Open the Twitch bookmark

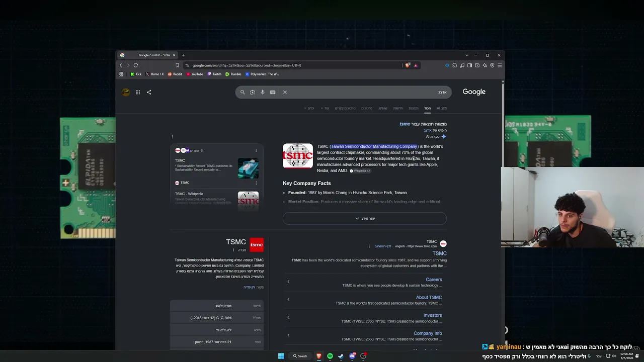click(214, 74)
